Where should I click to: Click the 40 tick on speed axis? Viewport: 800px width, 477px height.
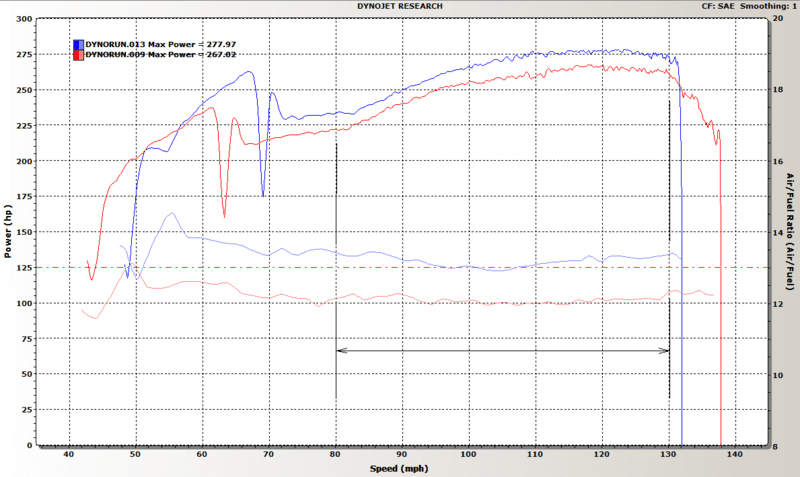68,456
